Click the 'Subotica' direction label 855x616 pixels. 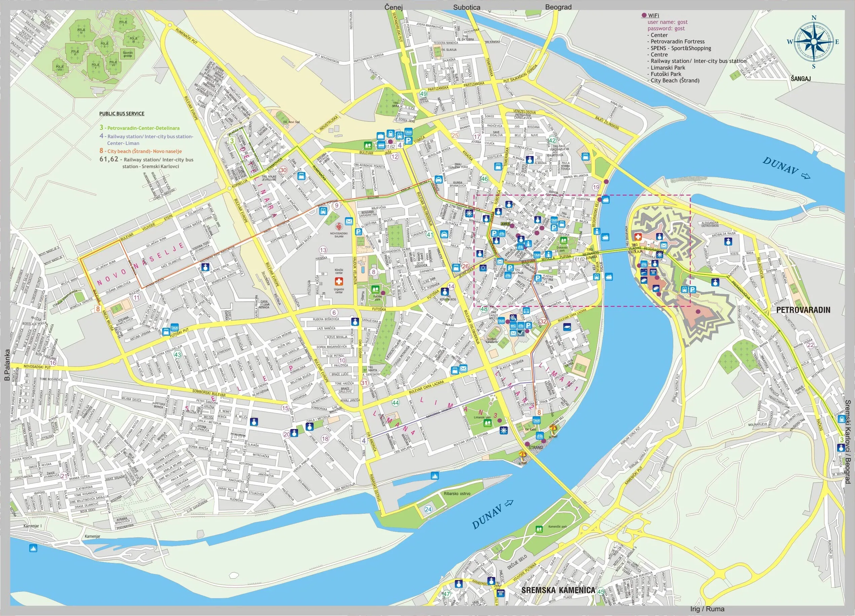pos(467,7)
